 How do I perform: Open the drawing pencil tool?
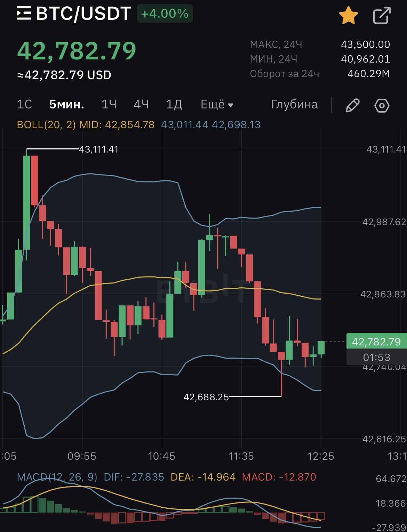pyautogui.click(x=352, y=105)
